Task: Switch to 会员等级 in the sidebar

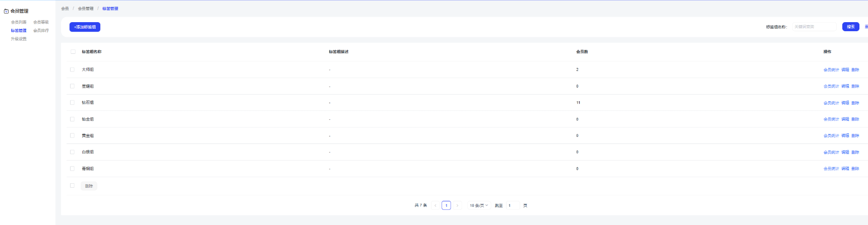Action: pos(41,22)
